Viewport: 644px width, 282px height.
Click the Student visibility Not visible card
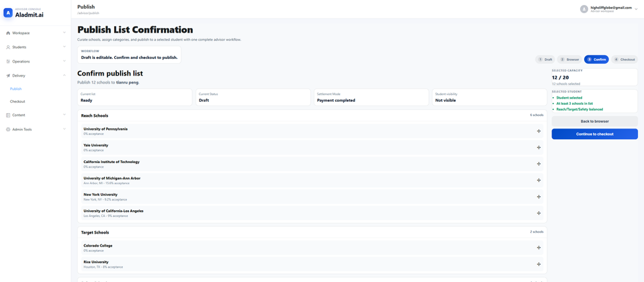pyautogui.click(x=489, y=98)
